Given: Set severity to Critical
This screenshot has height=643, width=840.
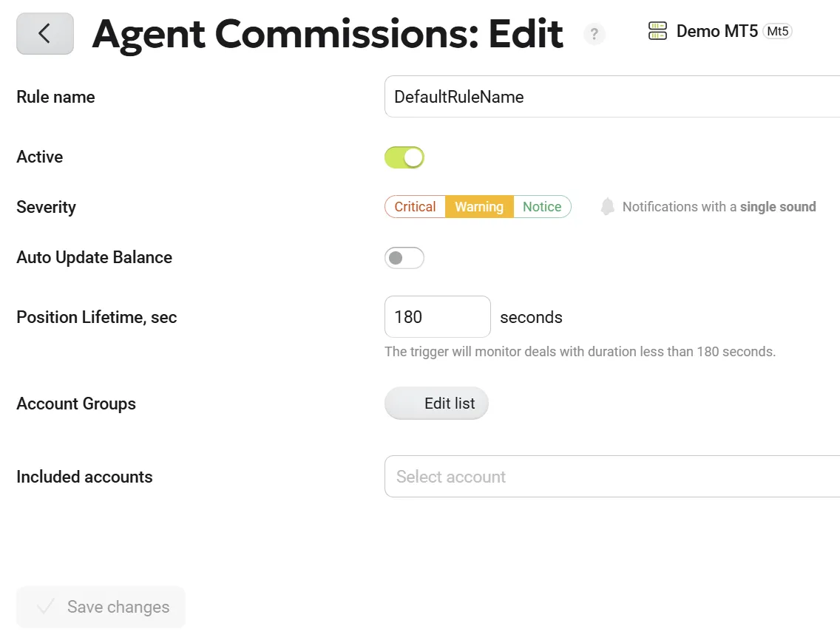Looking at the screenshot, I should (415, 207).
